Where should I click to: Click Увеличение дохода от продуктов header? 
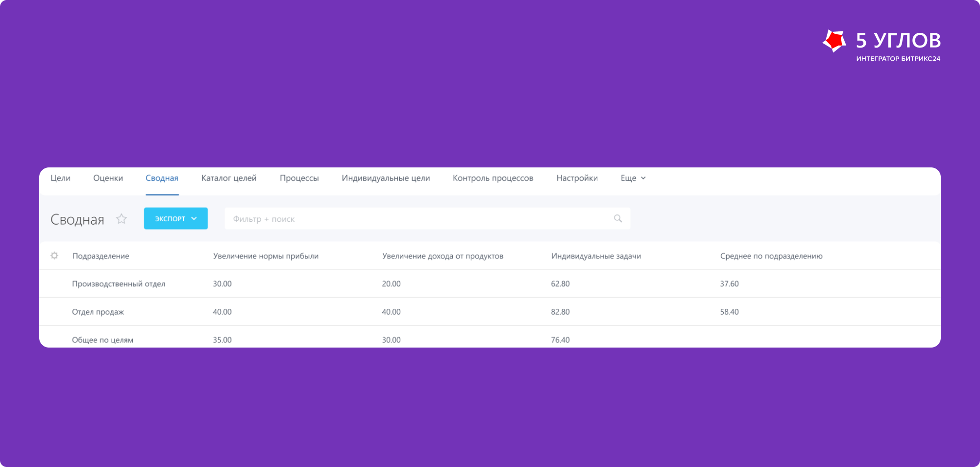pos(442,256)
